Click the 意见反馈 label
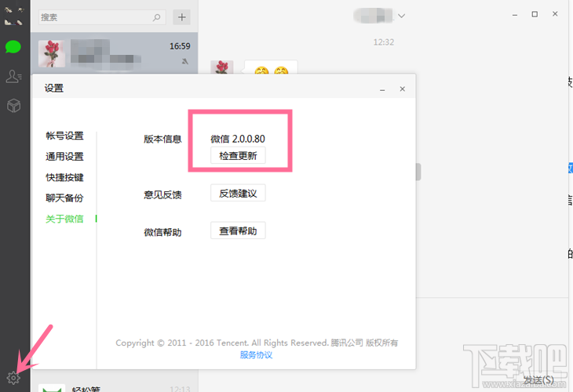This screenshot has height=392, width=573. (x=162, y=195)
